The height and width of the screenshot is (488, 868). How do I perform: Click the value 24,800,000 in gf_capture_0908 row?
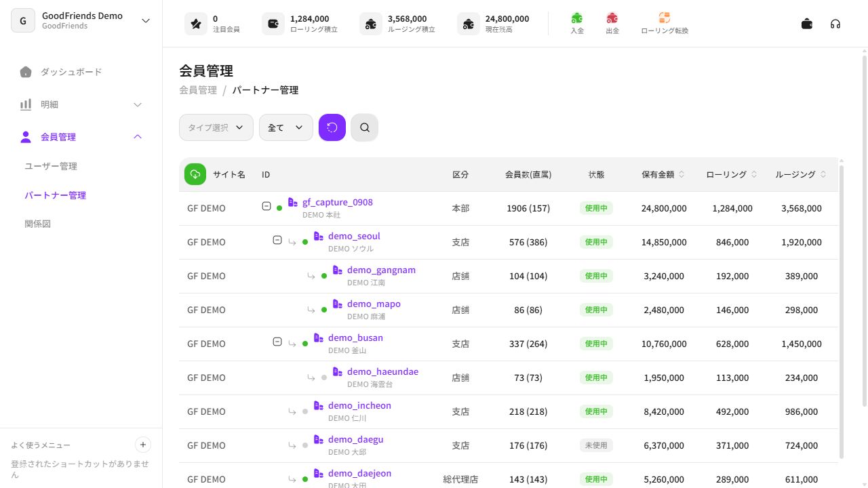pos(664,208)
